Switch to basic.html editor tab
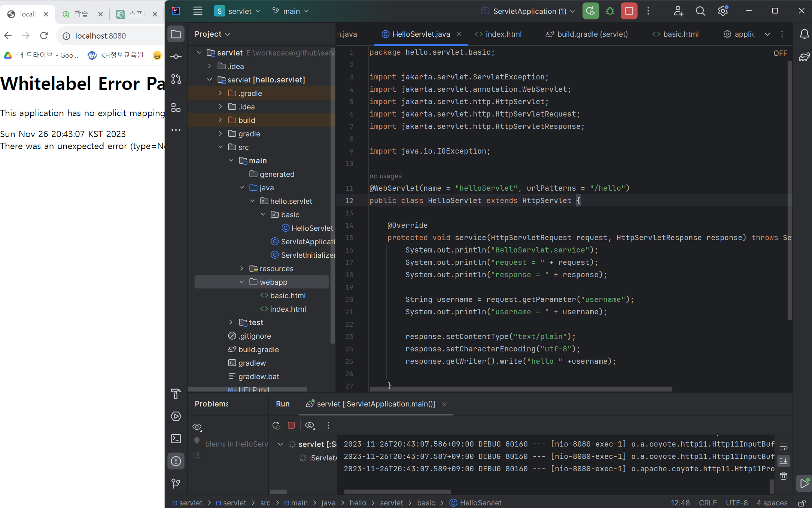The image size is (812, 508). point(675,34)
